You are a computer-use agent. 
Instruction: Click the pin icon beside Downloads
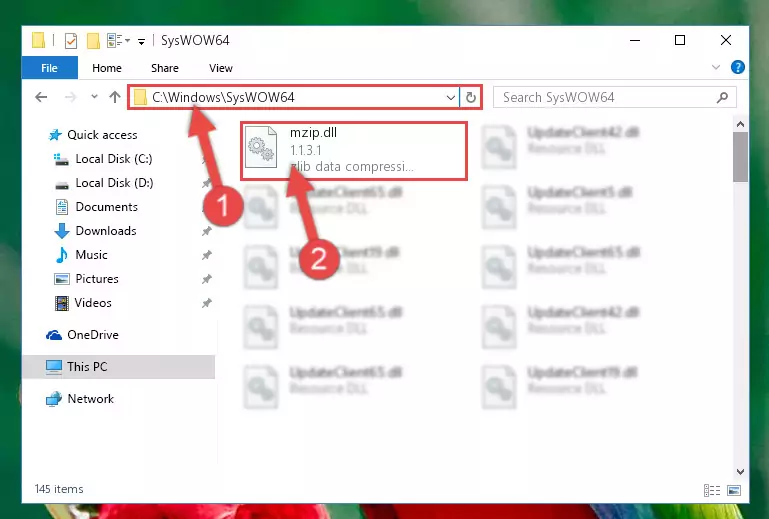tap(206, 231)
